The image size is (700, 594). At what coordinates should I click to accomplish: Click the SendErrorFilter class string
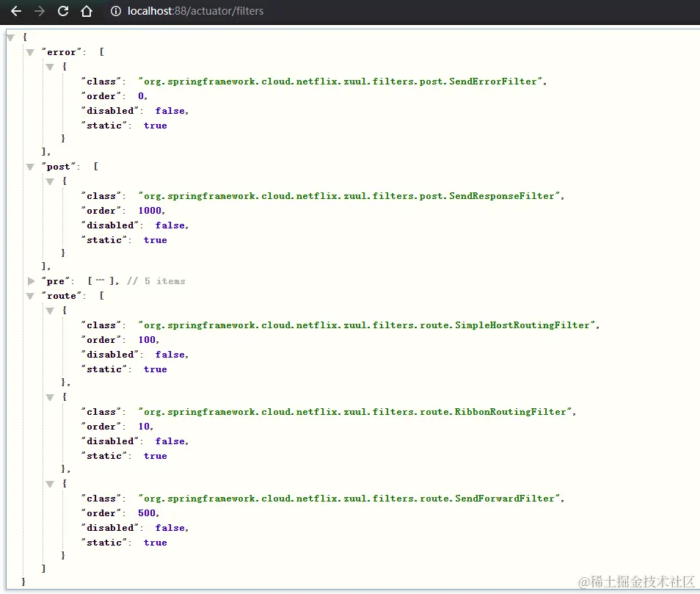[340, 82]
